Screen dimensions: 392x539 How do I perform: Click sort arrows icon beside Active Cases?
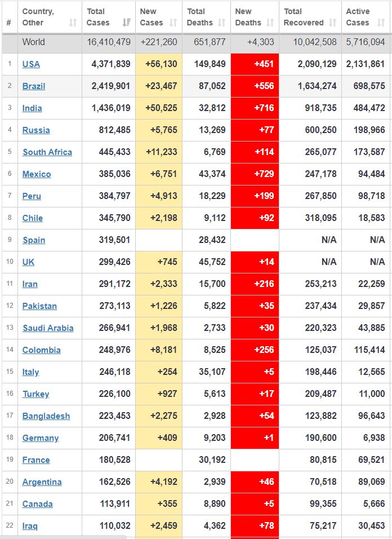381,23
